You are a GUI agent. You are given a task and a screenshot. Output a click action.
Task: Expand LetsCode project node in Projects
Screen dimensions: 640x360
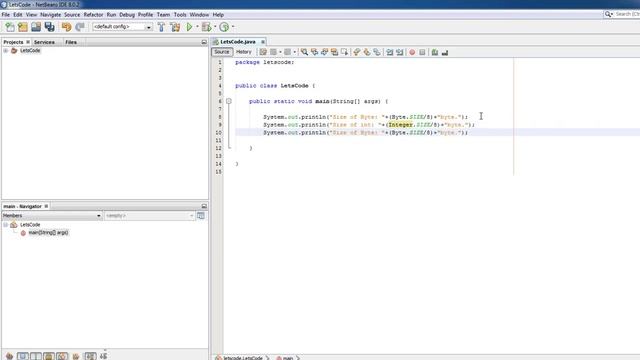[6, 51]
